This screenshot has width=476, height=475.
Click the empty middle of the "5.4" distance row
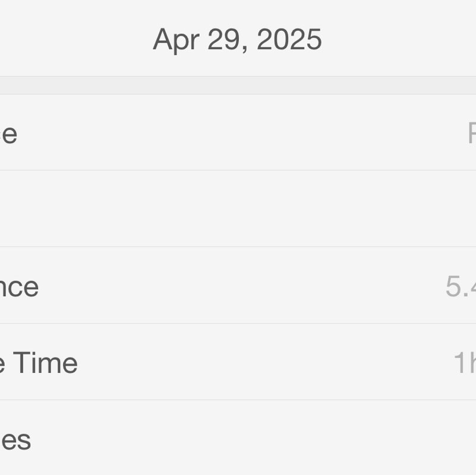(x=238, y=286)
